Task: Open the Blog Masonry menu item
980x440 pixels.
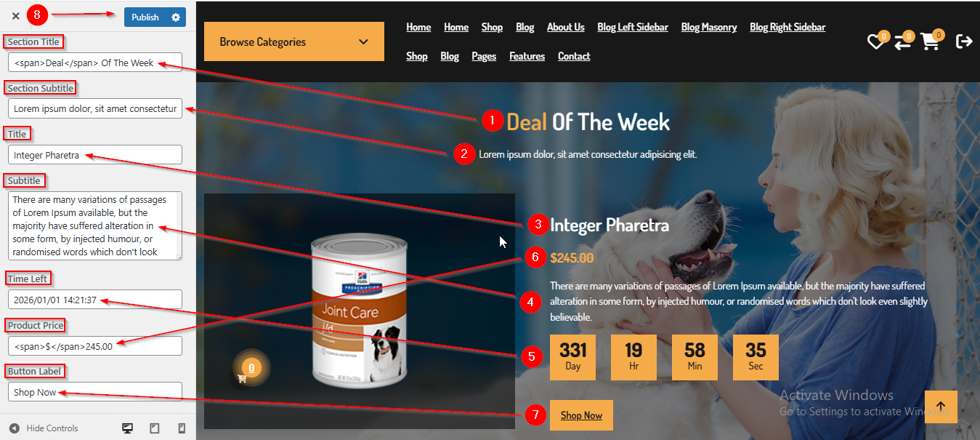Action: 709,27
